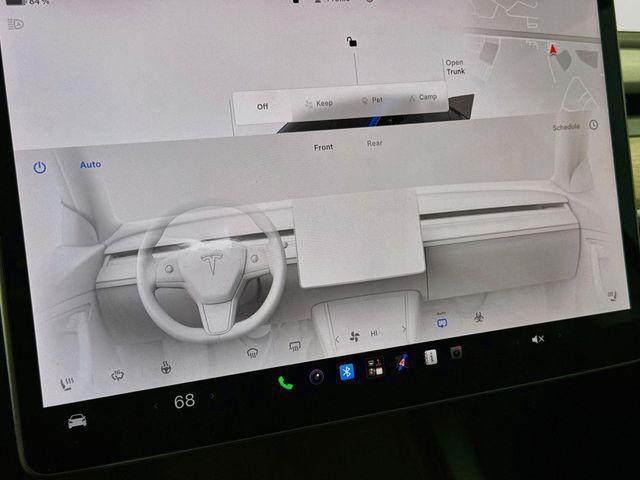Open vehicle controls via car icon
This screenshot has width=640, height=480.
[x=77, y=421]
